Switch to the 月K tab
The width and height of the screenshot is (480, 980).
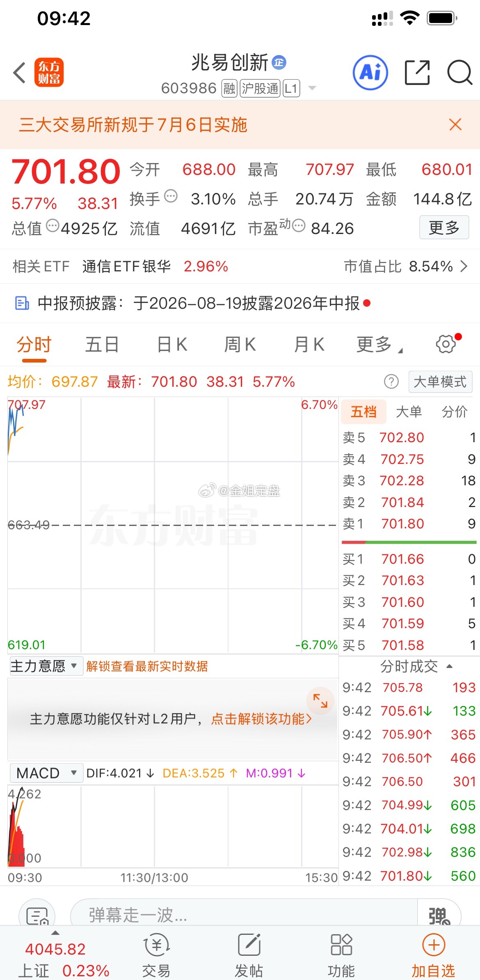[x=309, y=344]
